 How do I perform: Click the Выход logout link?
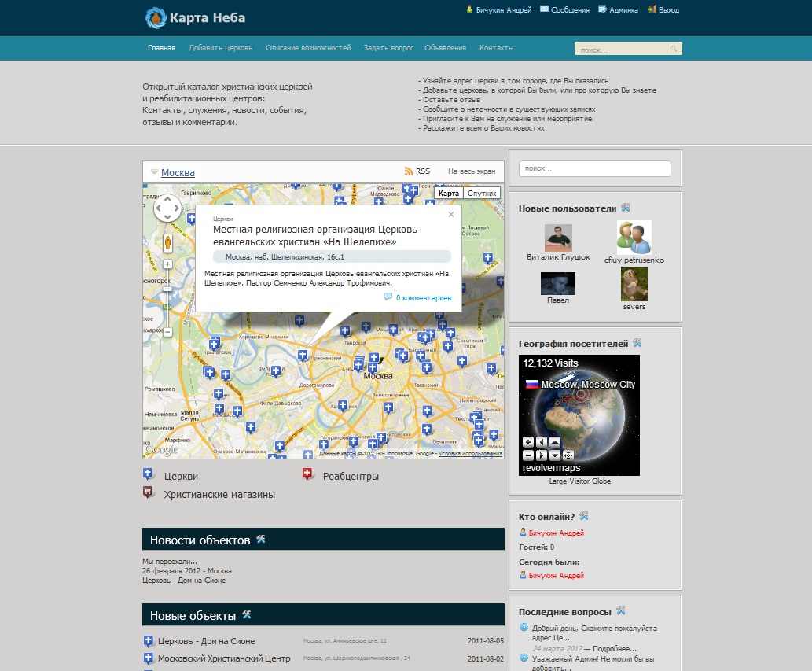click(668, 10)
